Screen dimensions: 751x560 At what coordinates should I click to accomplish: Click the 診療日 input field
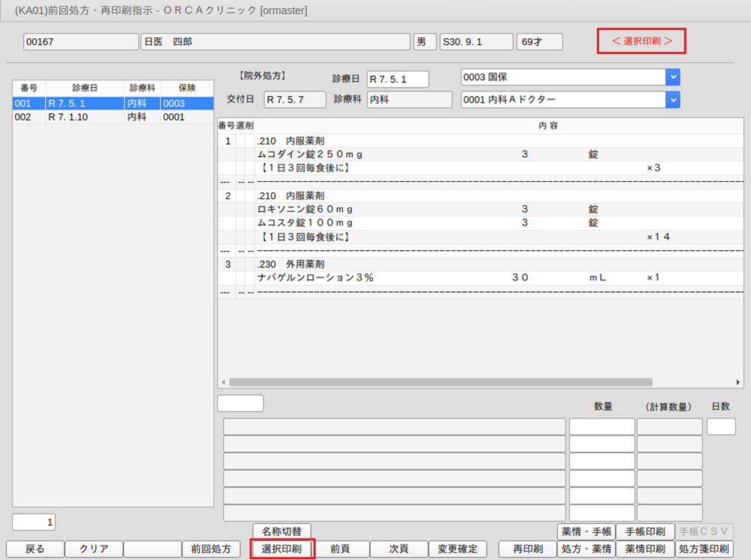coord(397,79)
